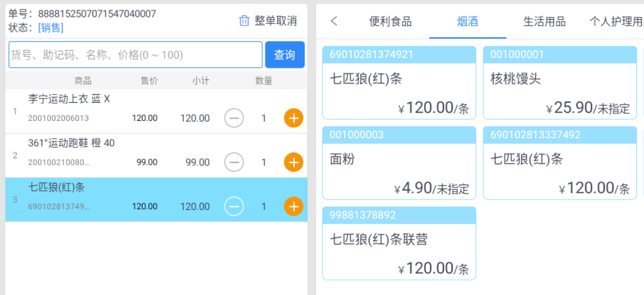This screenshot has height=295, width=644.
Task: Decrease quantity of 七匹狼(红)条 in cart
Action: pos(234,206)
